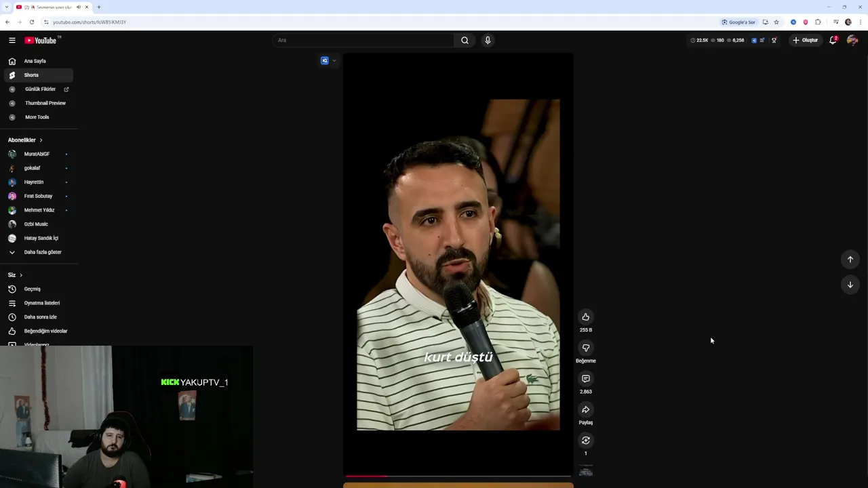
Task: View site information icon in address bar
Action: click(46, 22)
